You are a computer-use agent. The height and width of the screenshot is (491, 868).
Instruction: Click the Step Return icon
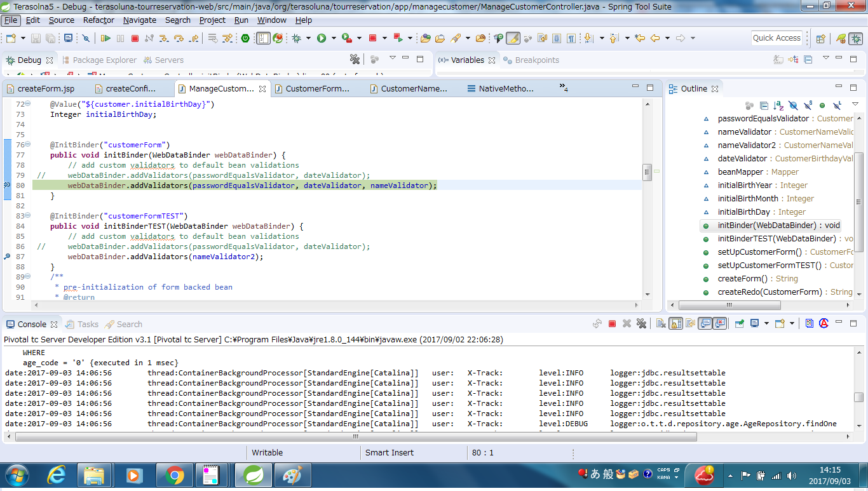194,38
